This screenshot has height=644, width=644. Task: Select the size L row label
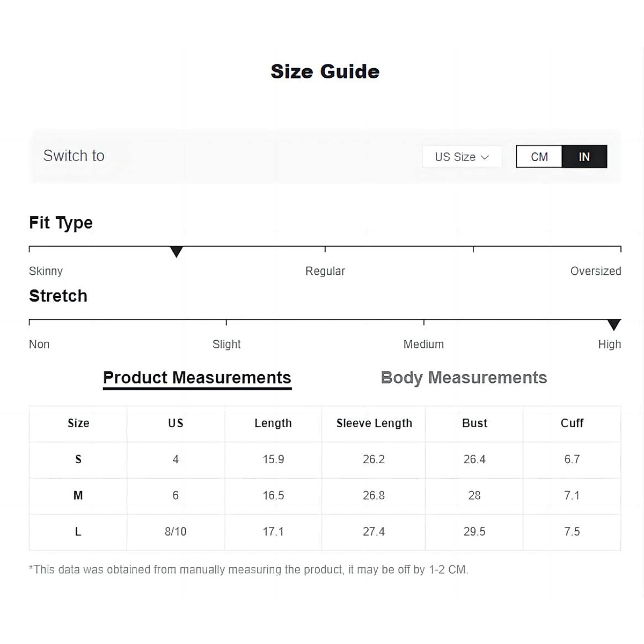[78, 532]
